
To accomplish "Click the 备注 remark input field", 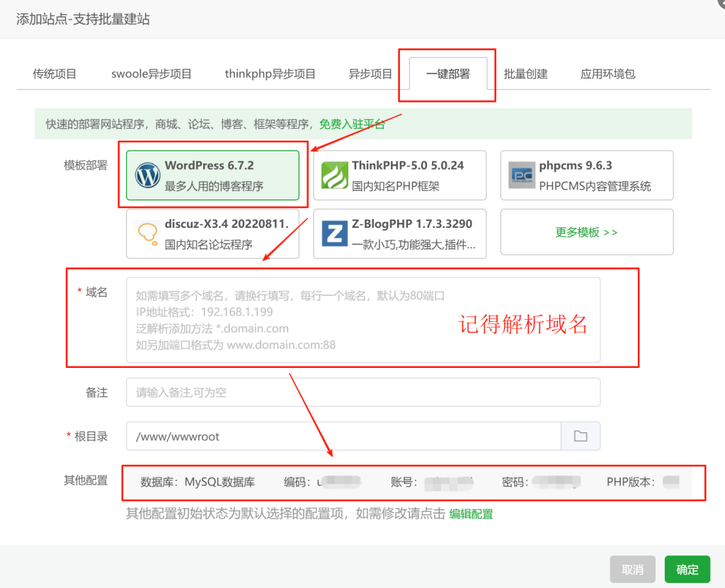I will click(363, 393).
